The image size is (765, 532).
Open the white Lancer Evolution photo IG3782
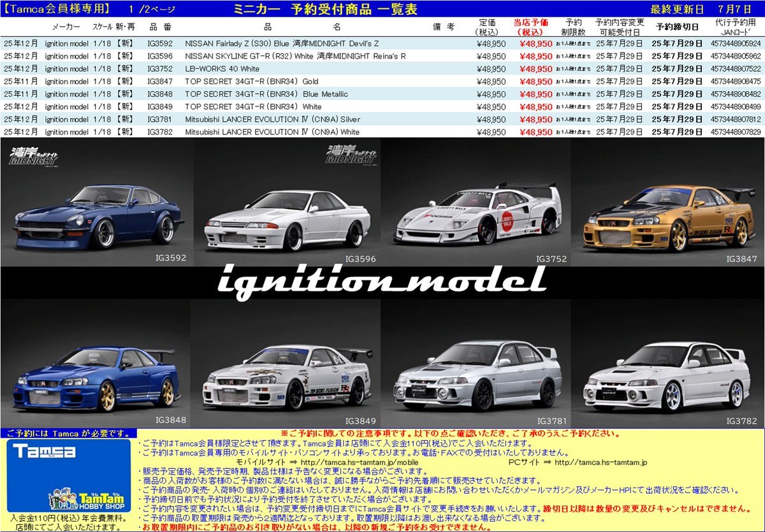[x=667, y=362]
